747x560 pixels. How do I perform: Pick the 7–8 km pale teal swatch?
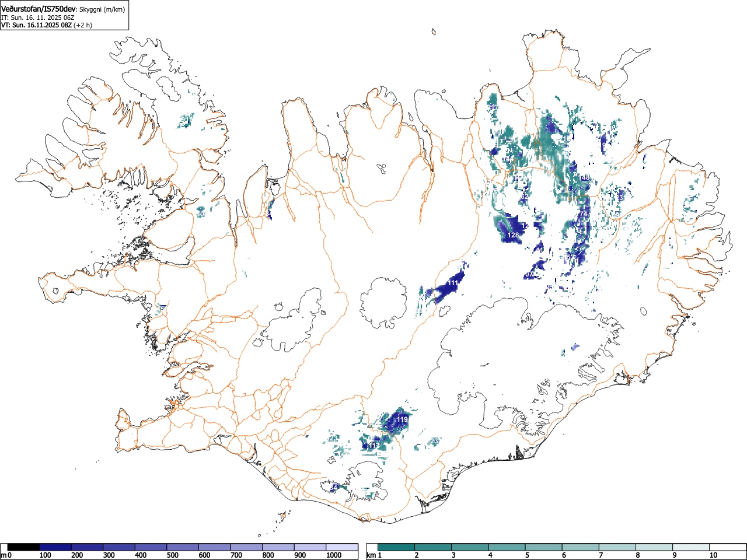pyautogui.click(x=617, y=547)
